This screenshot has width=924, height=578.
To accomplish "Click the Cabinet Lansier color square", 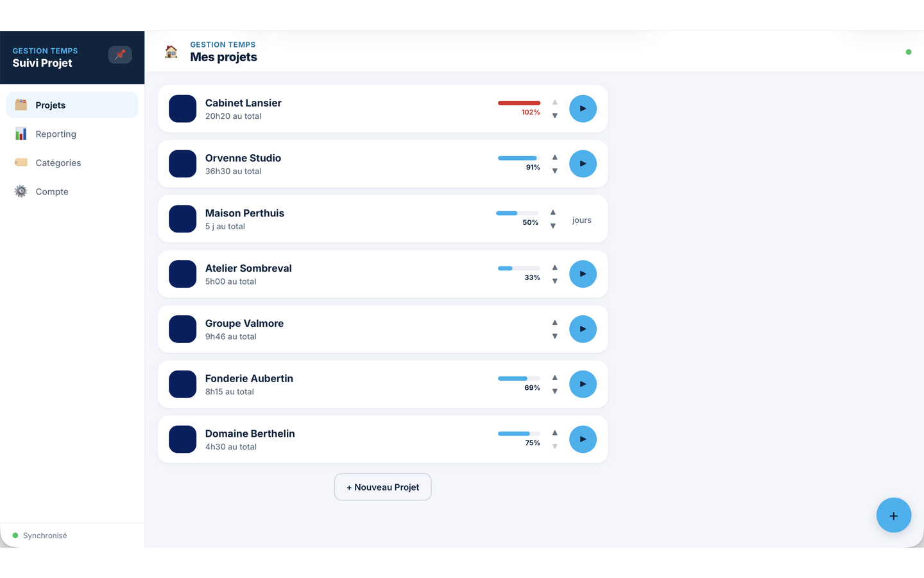I will (x=182, y=109).
